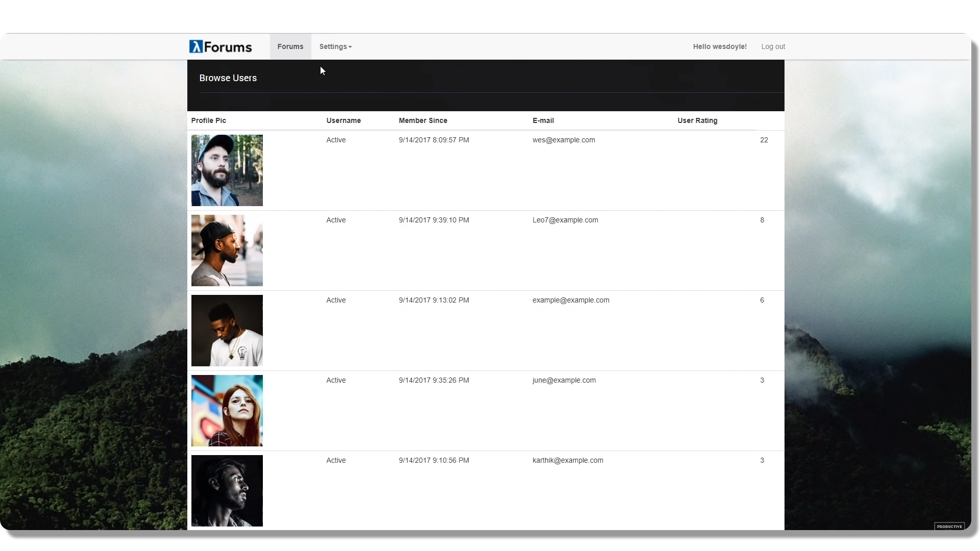The height and width of the screenshot is (551, 980).
Task: Click rating 3 in karthik@example.com row
Action: pyautogui.click(x=762, y=460)
